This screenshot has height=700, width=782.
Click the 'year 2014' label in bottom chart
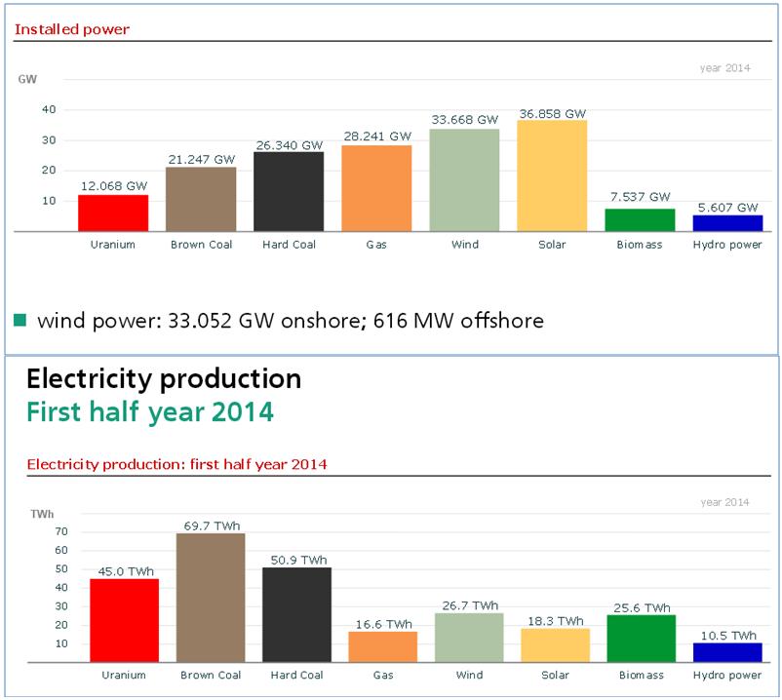coord(724,502)
